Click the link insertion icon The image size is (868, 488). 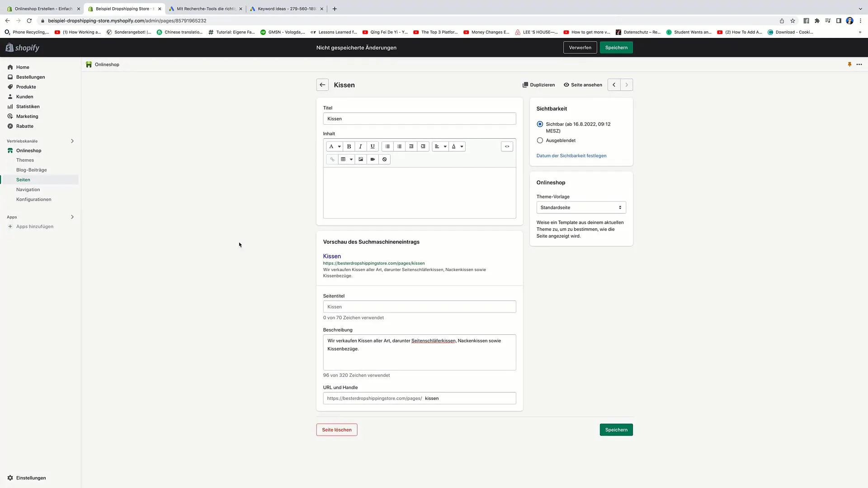click(x=332, y=159)
